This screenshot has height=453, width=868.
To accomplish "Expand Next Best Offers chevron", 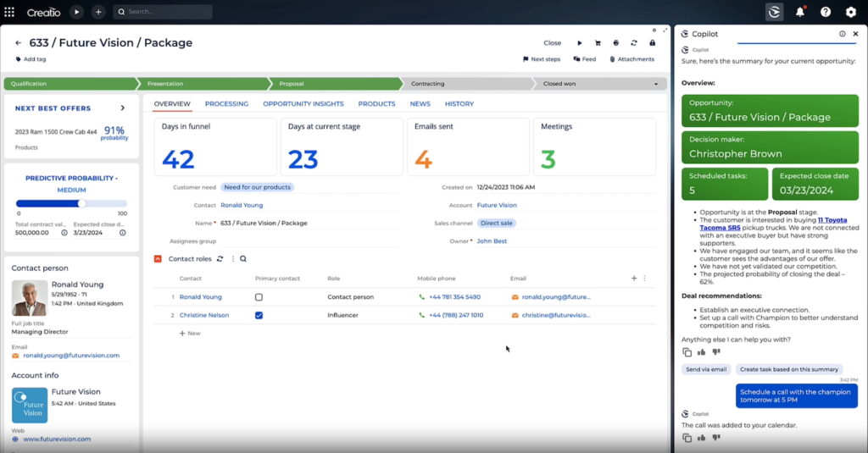I will pos(122,108).
